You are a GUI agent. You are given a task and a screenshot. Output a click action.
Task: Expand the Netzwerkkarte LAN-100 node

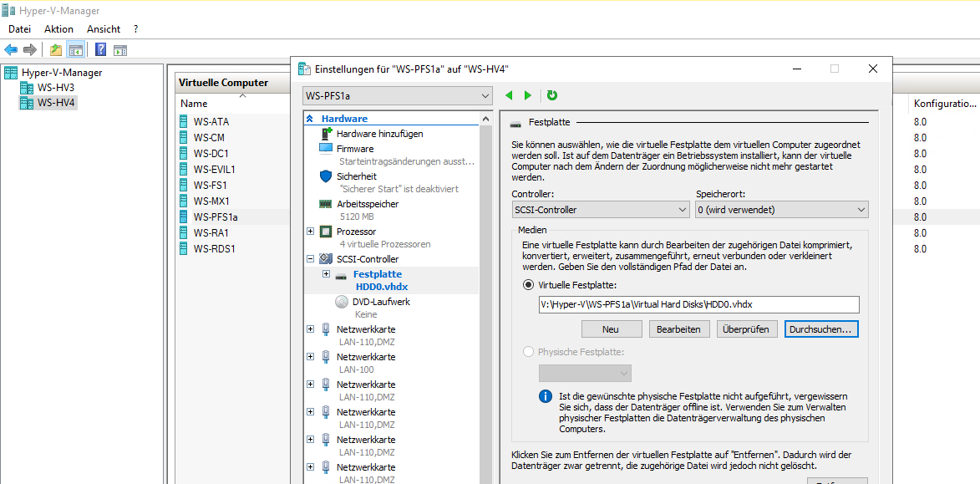[x=311, y=356]
